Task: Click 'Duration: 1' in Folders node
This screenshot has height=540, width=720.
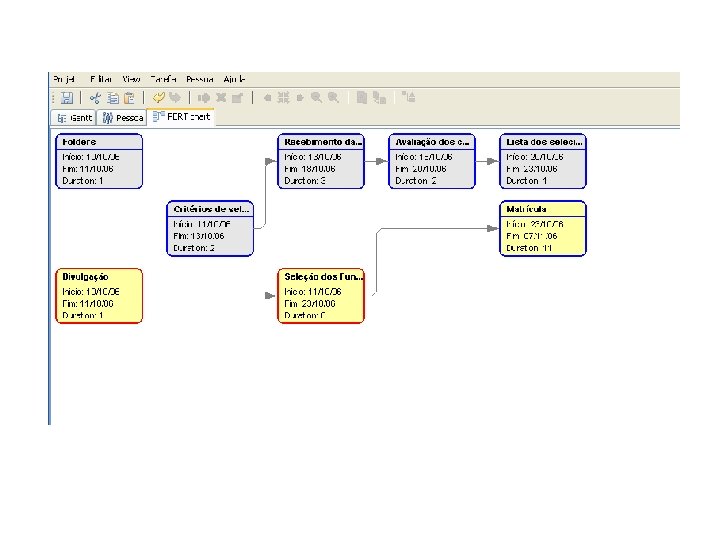Action: 83,181
